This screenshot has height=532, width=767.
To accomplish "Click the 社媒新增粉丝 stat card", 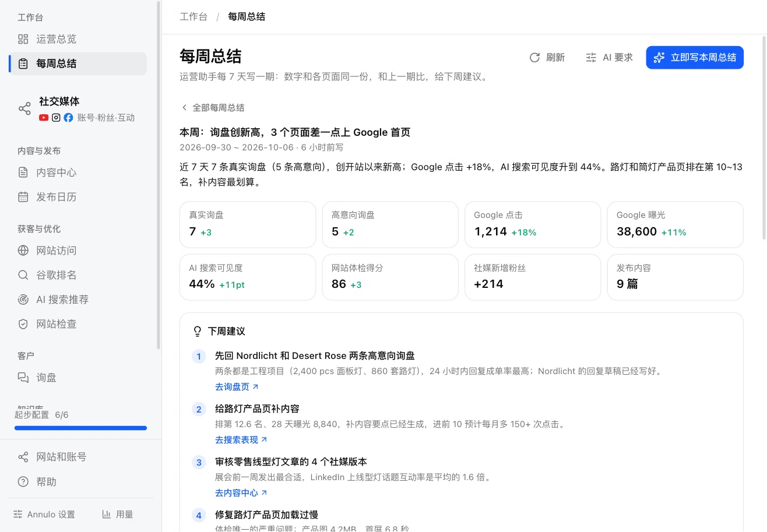I will tap(533, 277).
